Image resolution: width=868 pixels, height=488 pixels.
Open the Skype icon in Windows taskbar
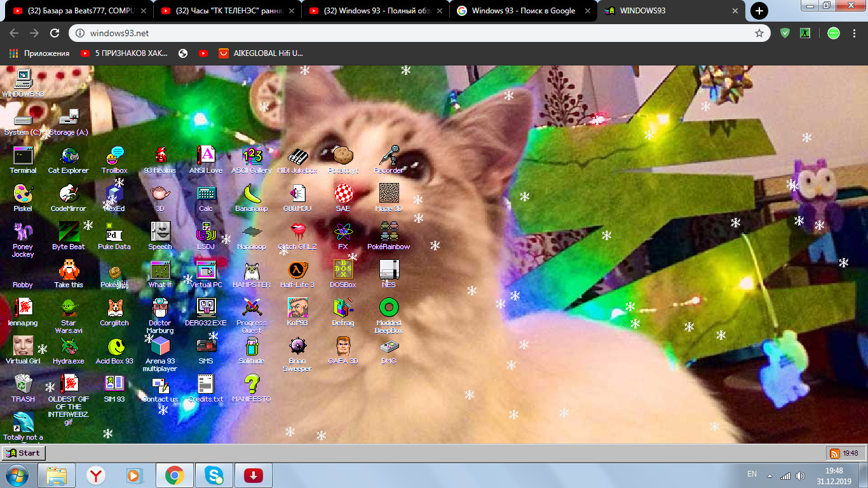pos(214,475)
